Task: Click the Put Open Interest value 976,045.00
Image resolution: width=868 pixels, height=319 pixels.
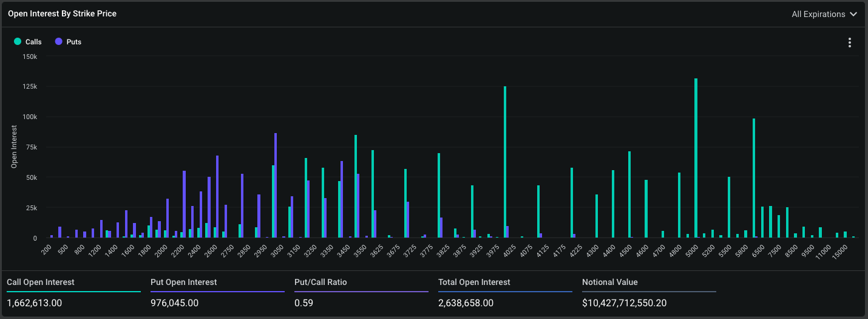Action: click(x=174, y=303)
